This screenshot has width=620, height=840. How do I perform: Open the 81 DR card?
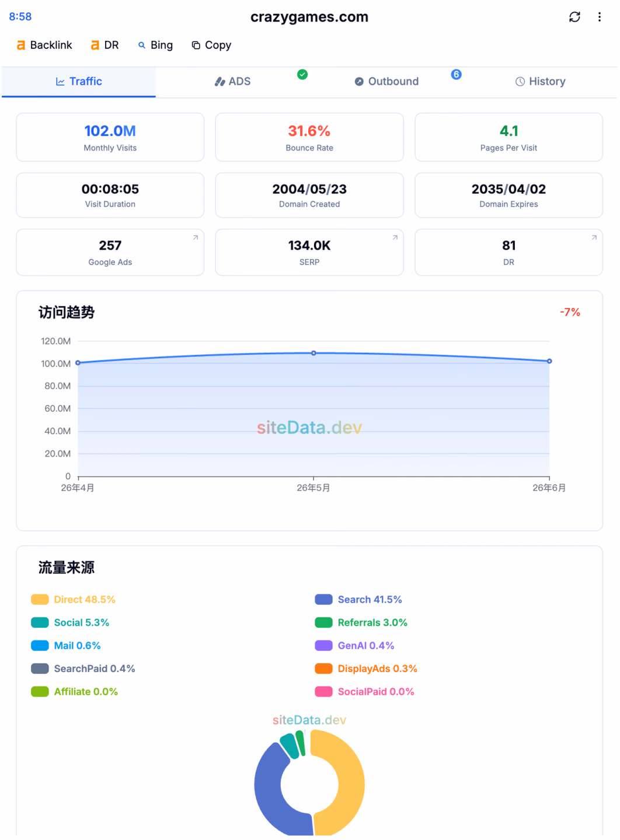point(509,252)
